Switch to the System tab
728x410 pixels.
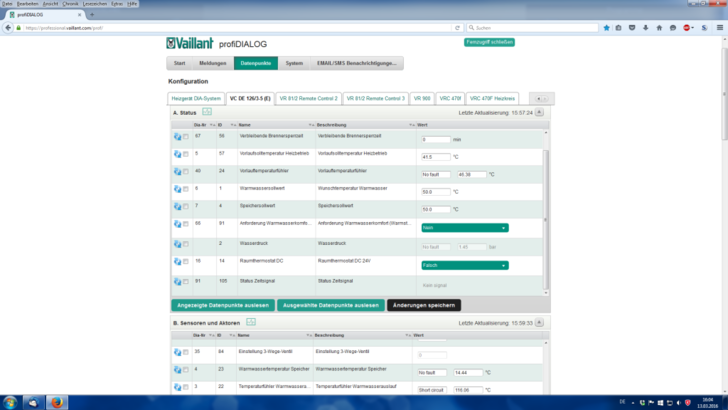pos(294,63)
